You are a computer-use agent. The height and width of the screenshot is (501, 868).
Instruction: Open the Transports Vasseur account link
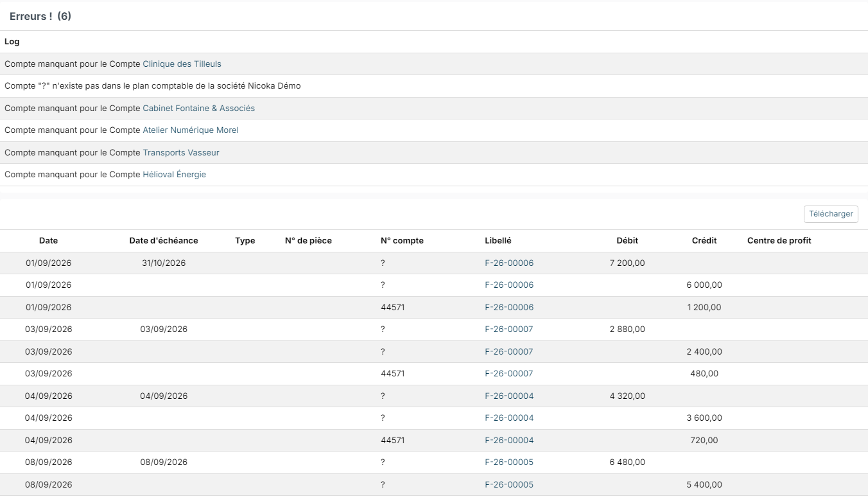180,152
